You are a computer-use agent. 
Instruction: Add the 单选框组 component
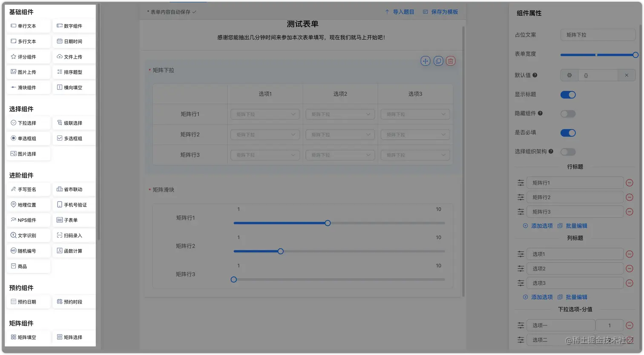29,138
